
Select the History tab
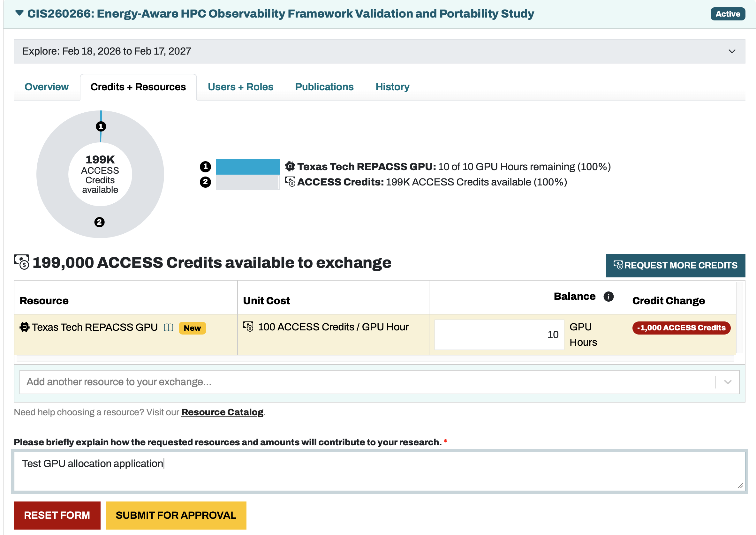pos(392,87)
